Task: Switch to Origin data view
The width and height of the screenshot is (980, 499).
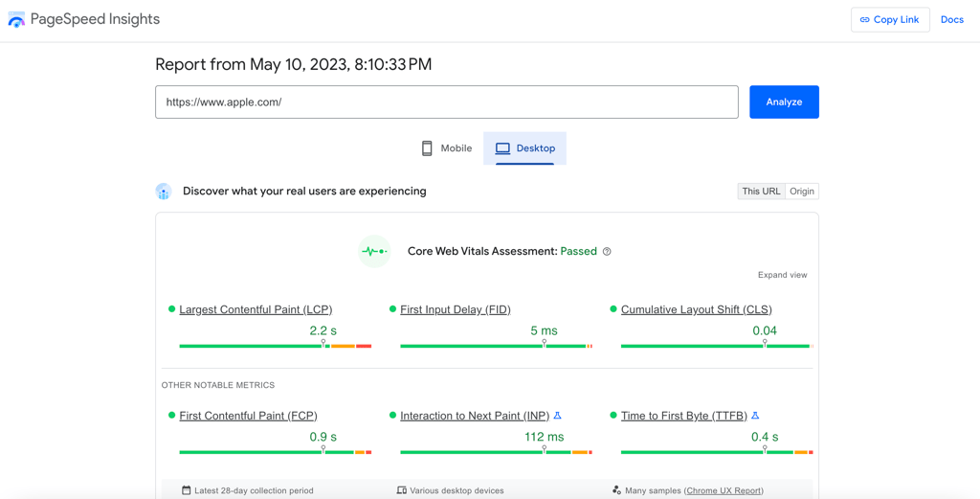Action: [802, 192]
